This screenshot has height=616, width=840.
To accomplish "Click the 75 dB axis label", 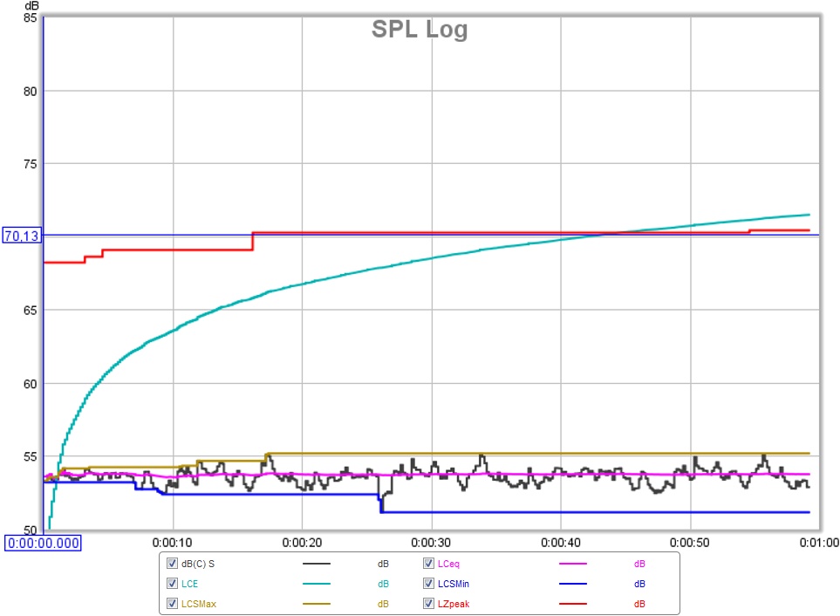I will pos(31,164).
